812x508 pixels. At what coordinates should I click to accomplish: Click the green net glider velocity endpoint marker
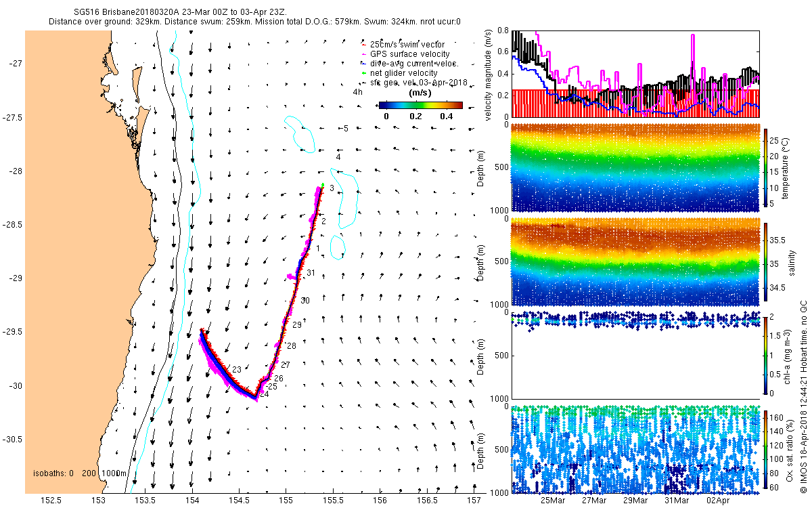pos(323,185)
